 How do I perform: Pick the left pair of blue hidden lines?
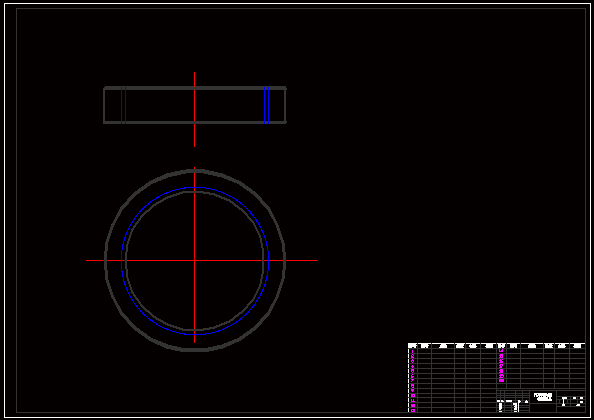(123, 105)
